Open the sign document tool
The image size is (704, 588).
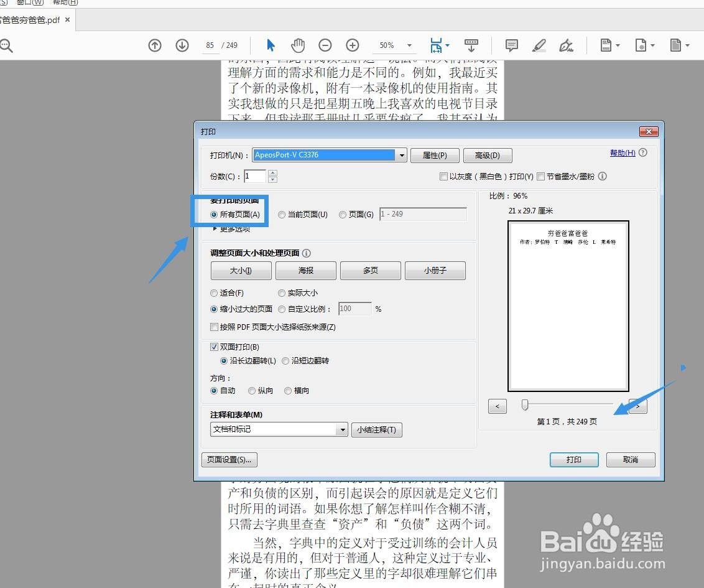click(566, 45)
